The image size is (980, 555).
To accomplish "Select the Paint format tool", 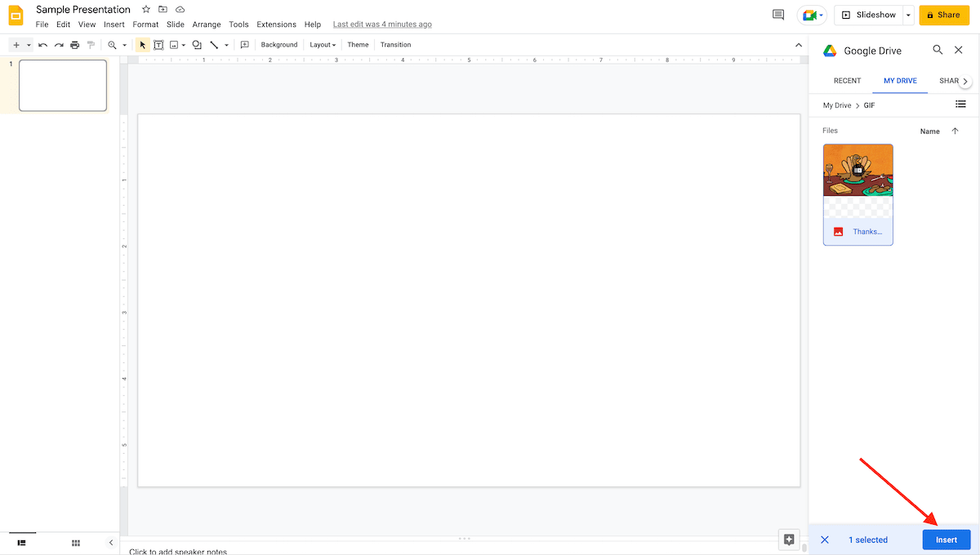I will point(90,44).
